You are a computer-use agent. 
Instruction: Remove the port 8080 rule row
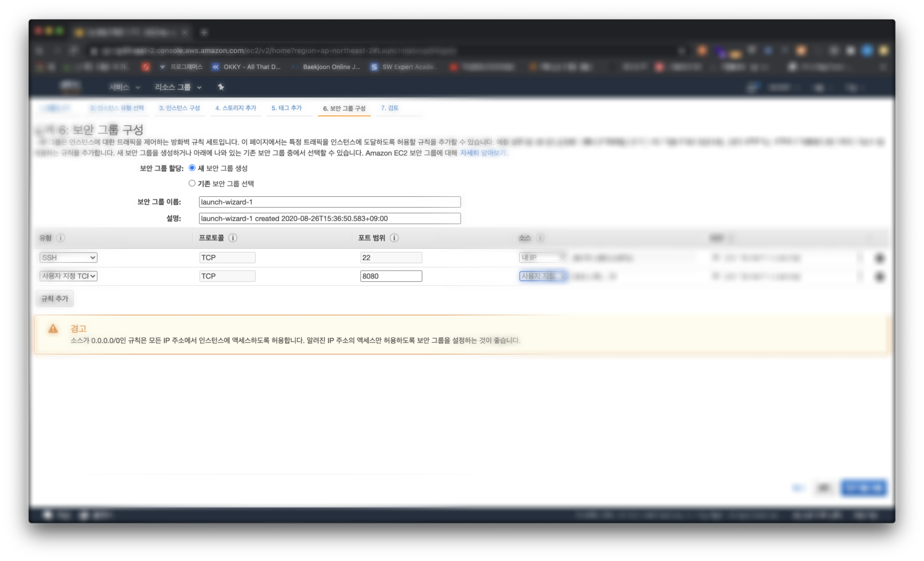tap(880, 277)
